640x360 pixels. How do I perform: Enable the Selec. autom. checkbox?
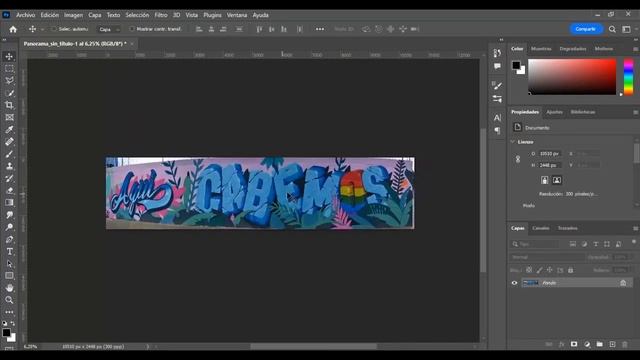[53, 29]
